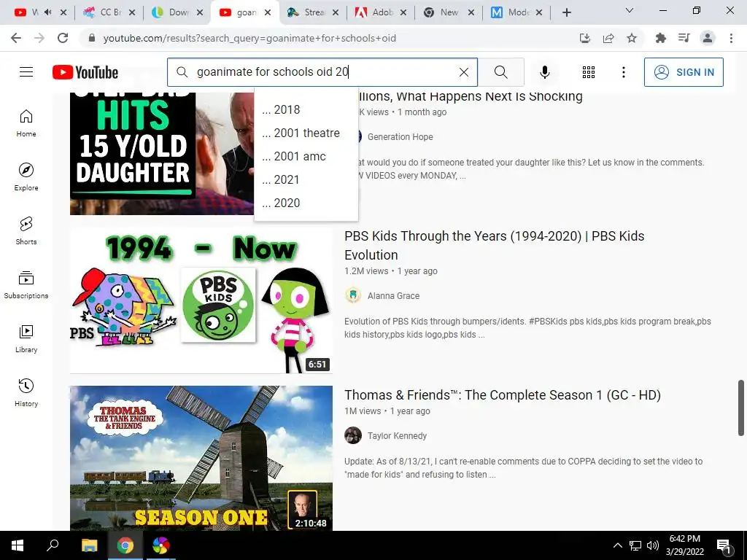Open Explore in sidebar
Screen dimensions: 747x560
26,176
